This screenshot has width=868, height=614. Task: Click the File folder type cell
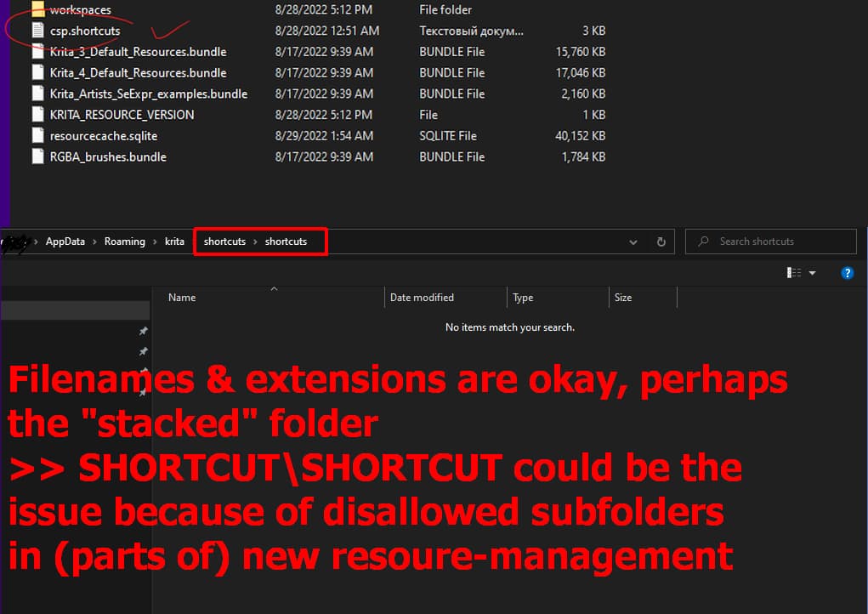pos(445,10)
